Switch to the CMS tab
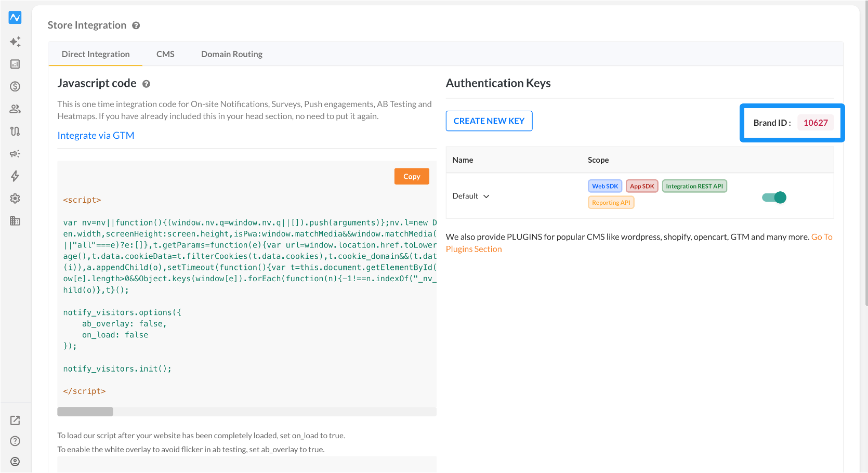This screenshot has width=868, height=473. click(x=165, y=54)
